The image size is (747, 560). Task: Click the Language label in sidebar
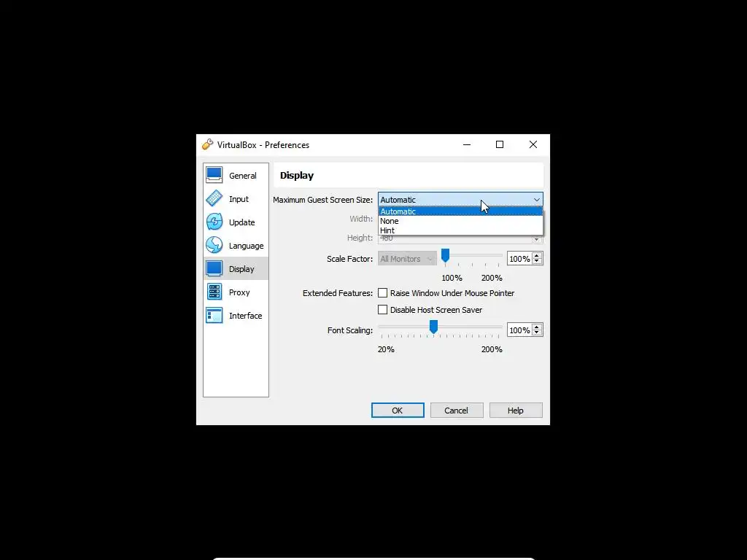click(246, 246)
